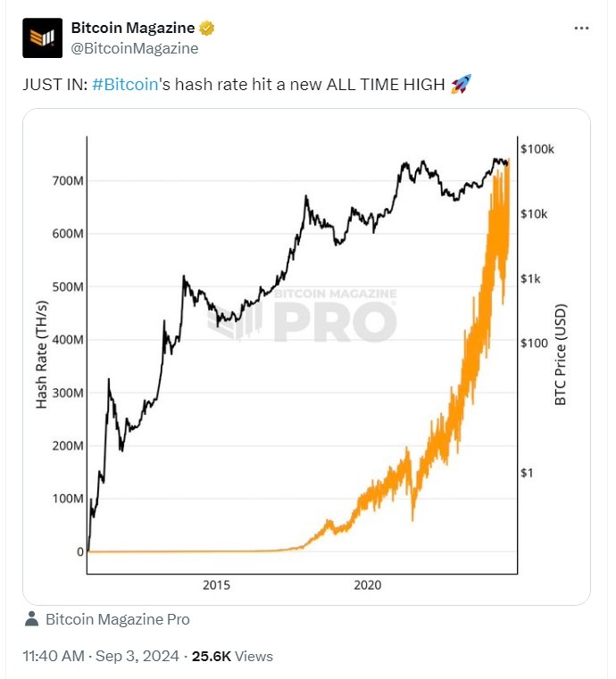Open the #Bitcoin hashtag link
Image resolution: width=616 pixels, height=679 pixels.
click(x=125, y=85)
